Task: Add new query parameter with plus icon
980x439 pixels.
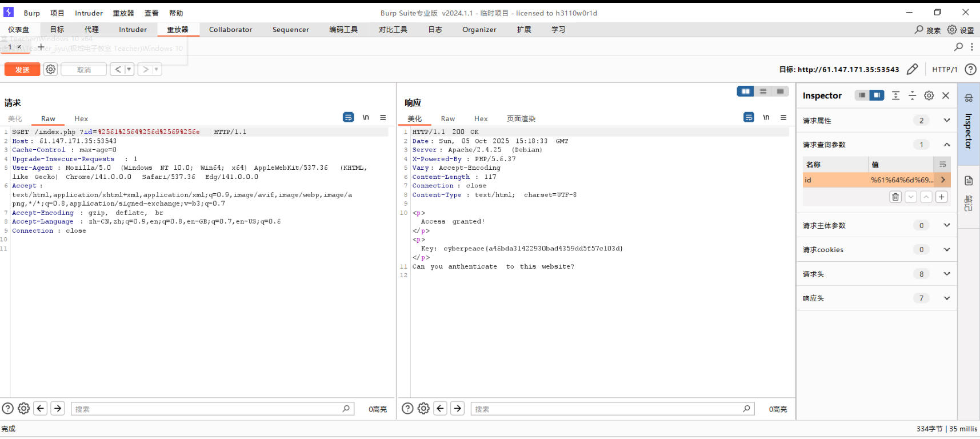Action: 941,197
